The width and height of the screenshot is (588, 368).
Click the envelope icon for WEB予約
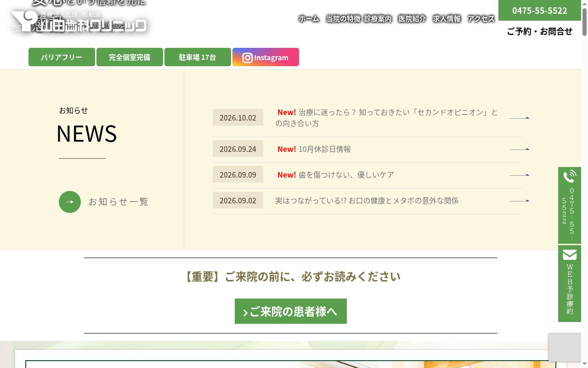coord(570,254)
